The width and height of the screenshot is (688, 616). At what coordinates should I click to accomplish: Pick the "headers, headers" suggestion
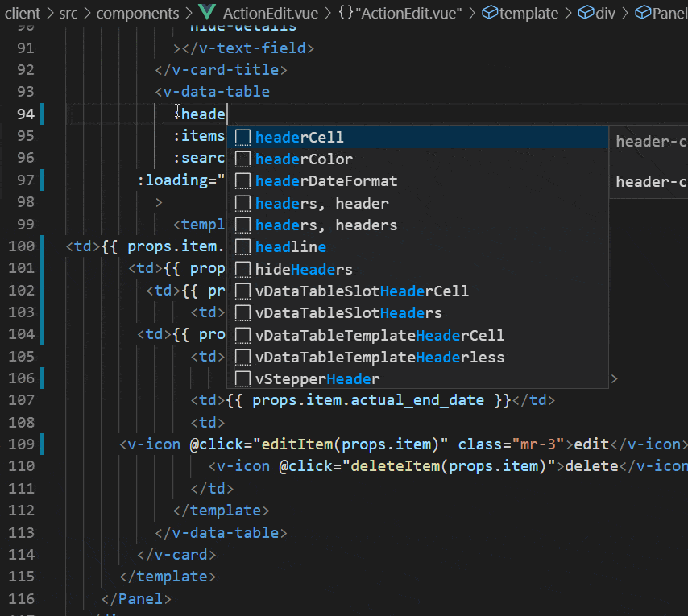coord(325,225)
